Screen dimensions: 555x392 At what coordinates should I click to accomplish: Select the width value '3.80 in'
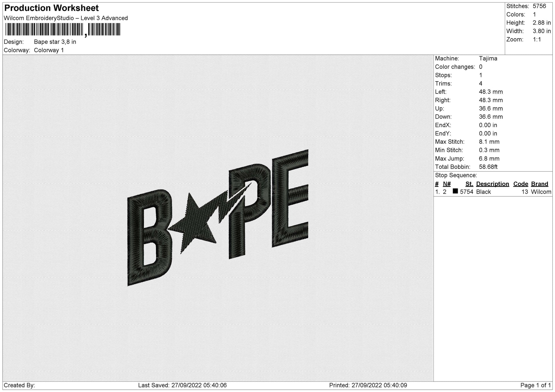click(542, 31)
